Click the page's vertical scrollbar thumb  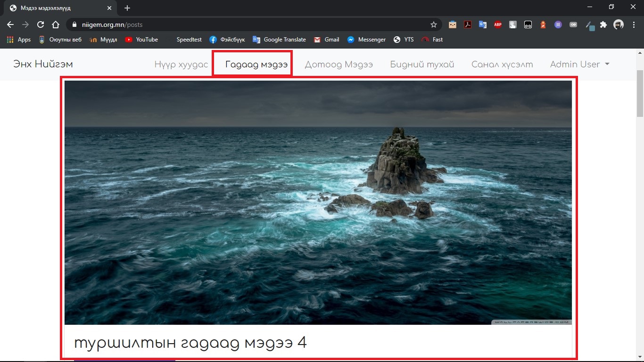[x=640, y=93]
